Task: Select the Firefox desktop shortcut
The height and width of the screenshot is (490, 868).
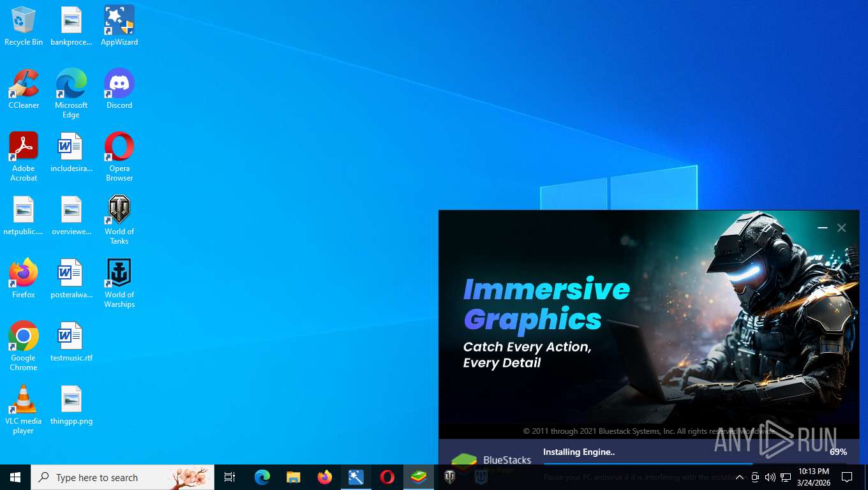Action: 24,279
